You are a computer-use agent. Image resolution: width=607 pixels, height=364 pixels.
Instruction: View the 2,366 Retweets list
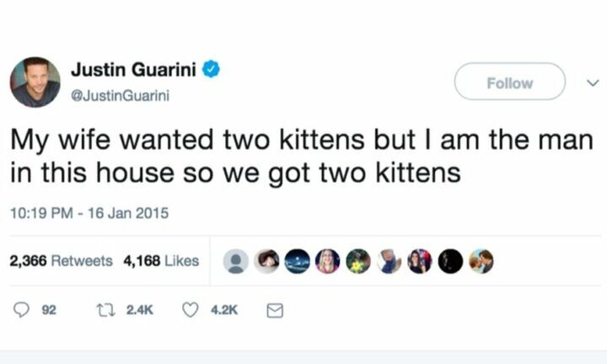pos(61,261)
